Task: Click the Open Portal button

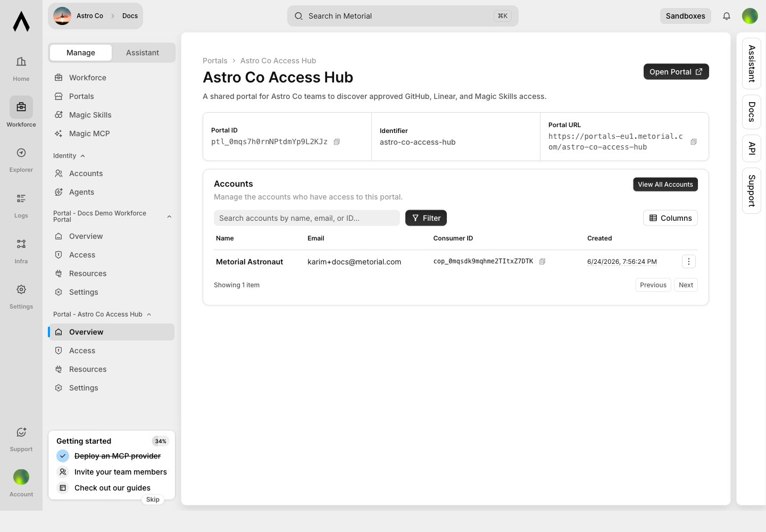Action: tap(676, 72)
